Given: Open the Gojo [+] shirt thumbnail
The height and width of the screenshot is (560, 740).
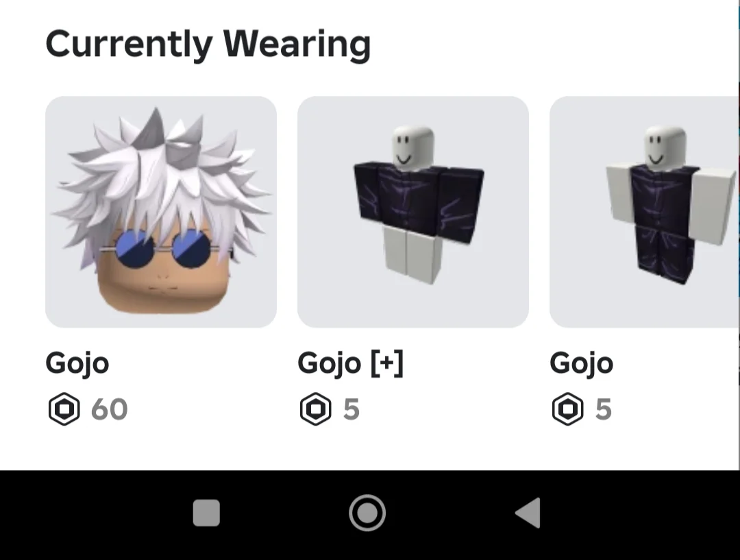Looking at the screenshot, I should click(413, 212).
